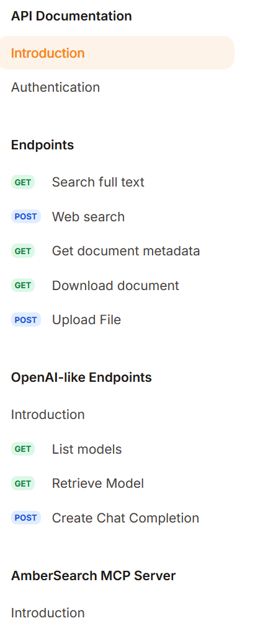Click the GET badge beside Retrieve Model

click(x=23, y=483)
